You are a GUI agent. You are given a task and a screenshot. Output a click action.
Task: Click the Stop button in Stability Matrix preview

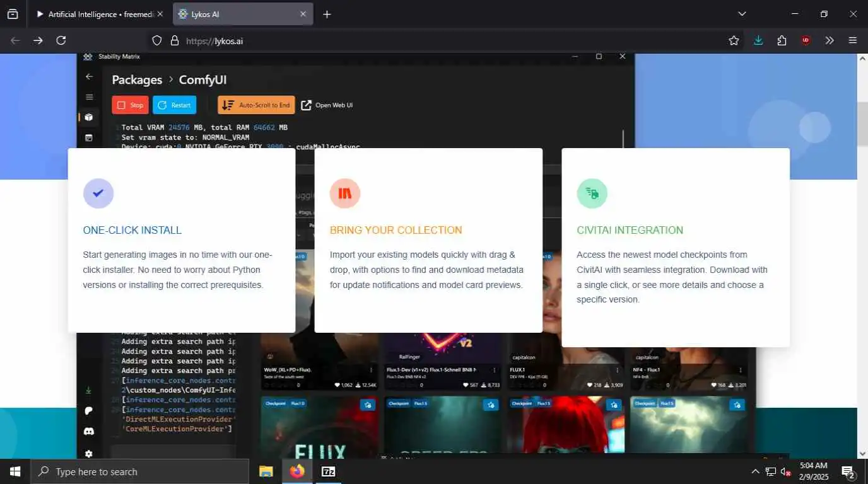tap(131, 105)
